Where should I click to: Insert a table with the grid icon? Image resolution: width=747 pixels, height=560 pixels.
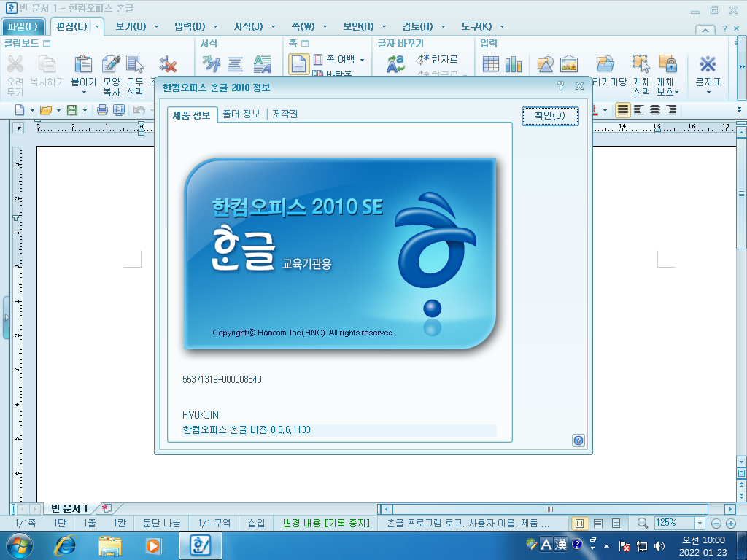coord(491,64)
